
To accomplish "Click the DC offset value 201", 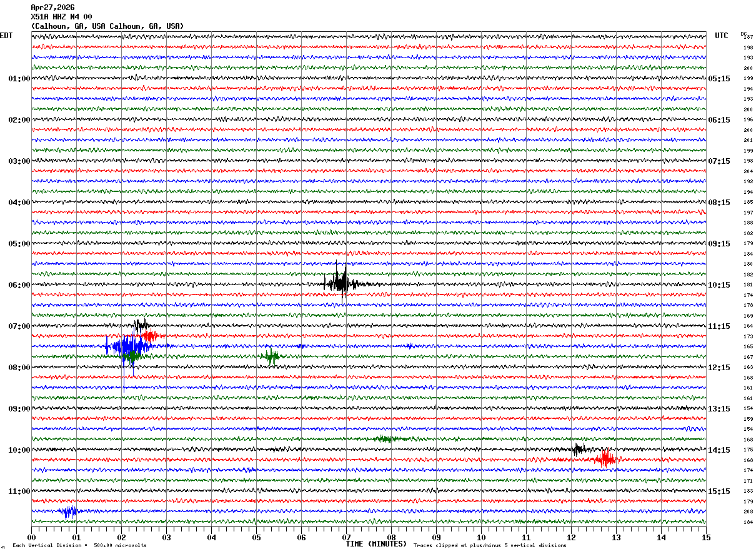I will [748, 141].
